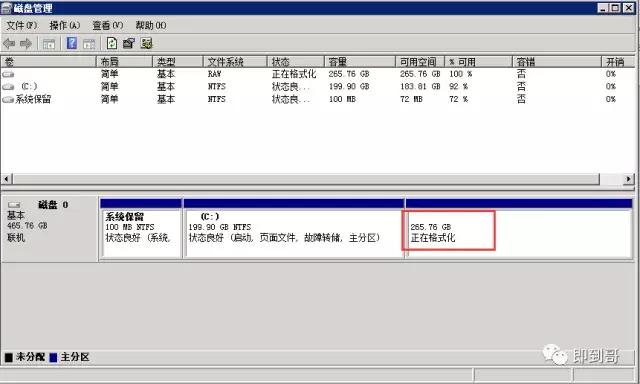Click the 正在格式化 status cell in the list
Image resolution: width=640 pixels, height=384 pixels.
click(294, 74)
